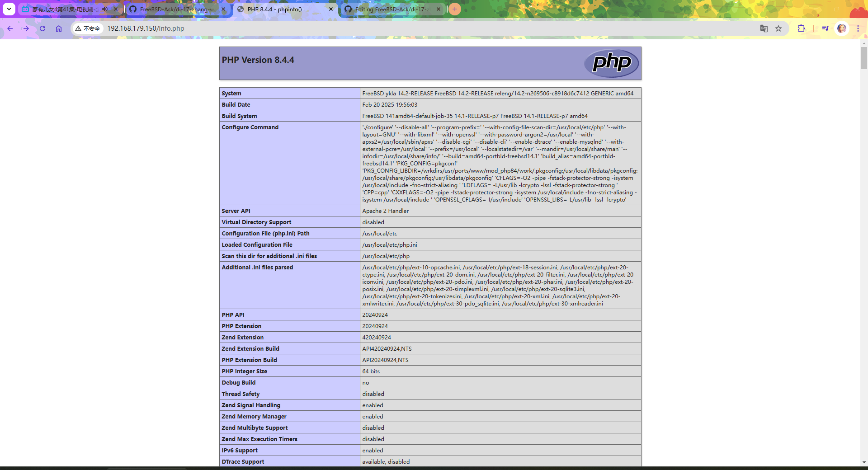This screenshot has height=470, width=868.
Task: View the 不安全 site security warning
Action: [88, 28]
